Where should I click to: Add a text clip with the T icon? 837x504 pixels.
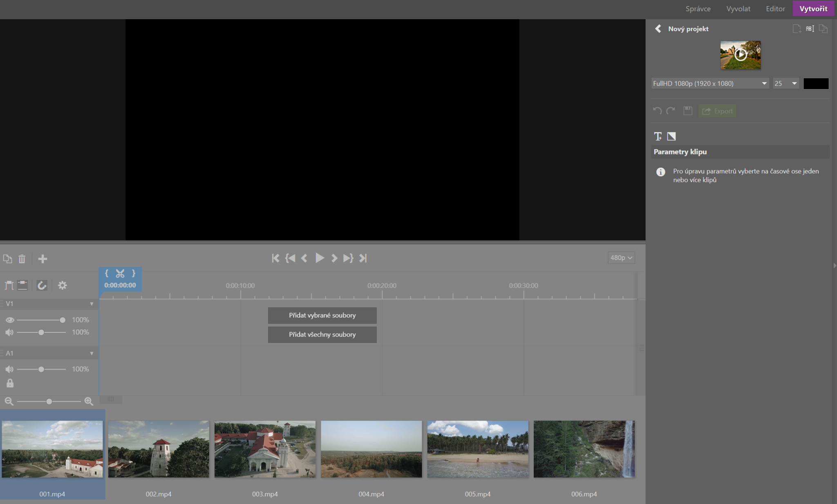point(658,136)
